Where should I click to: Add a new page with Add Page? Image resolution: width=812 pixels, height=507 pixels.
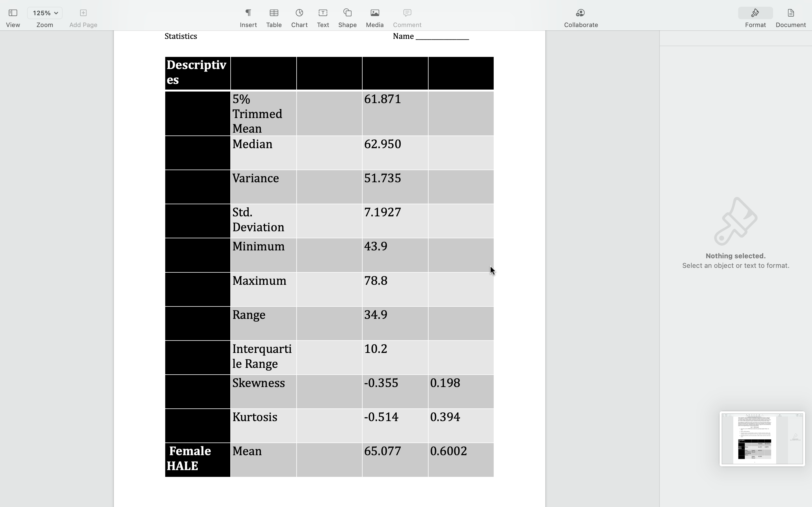coord(83,13)
